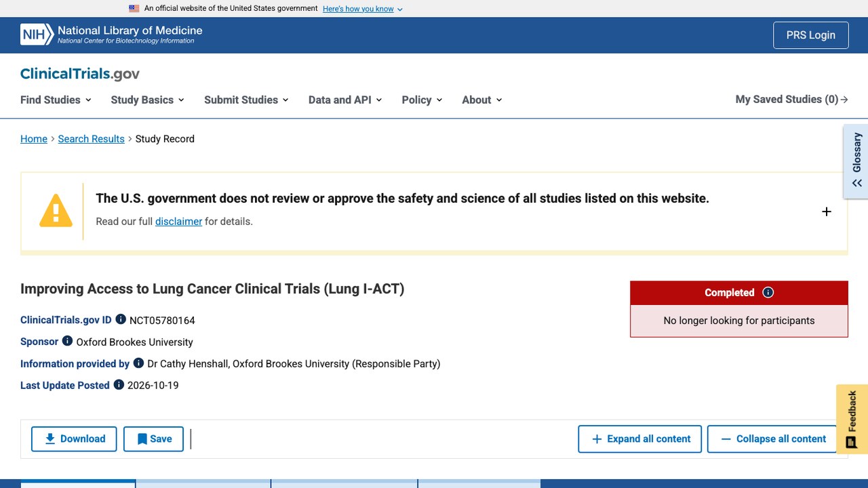
Task: Click info icon next to ClinicalTrials.gov ID
Action: [121, 319]
